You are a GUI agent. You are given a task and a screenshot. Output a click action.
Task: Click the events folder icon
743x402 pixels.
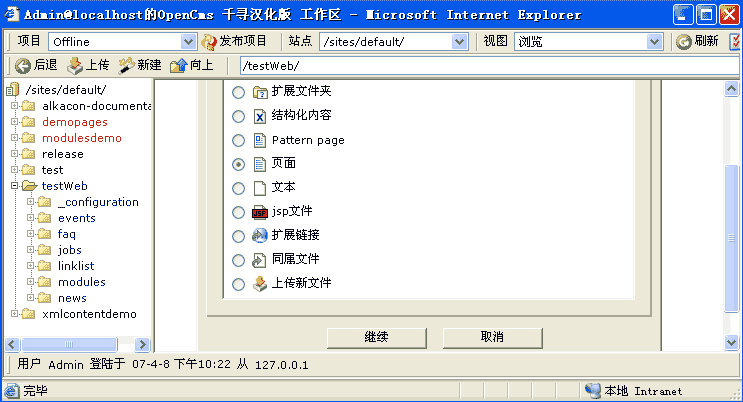pyautogui.click(x=45, y=218)
